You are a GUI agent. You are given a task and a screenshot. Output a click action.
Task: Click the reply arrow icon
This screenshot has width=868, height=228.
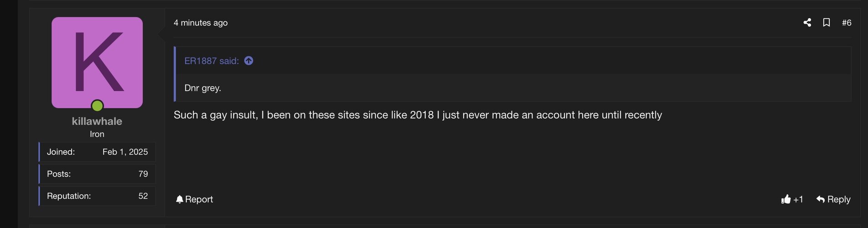821,199
